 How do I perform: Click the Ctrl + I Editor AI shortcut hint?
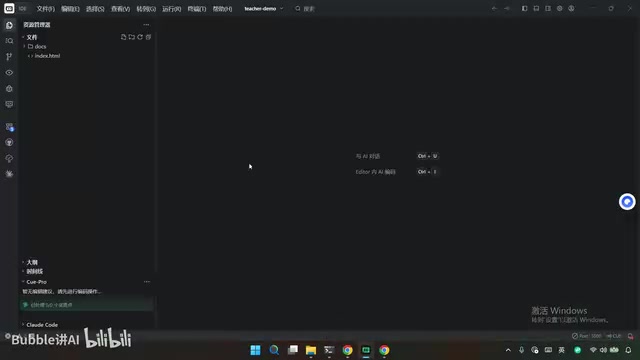(427, 172)
